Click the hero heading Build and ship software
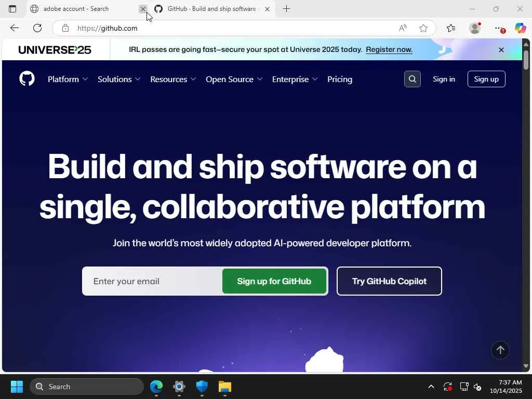This screenshot has height=399, width=532. pos(262,187)
